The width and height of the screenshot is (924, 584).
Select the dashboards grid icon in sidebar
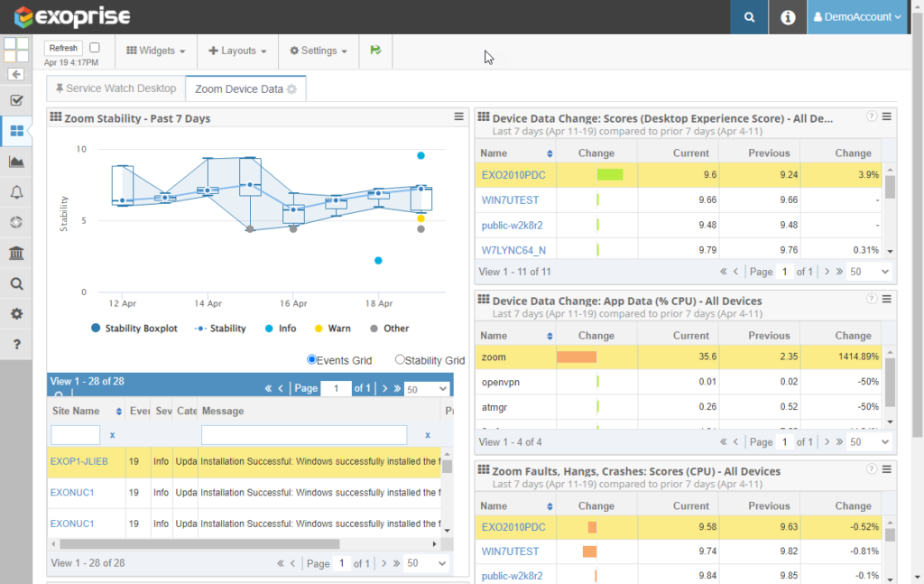click(14, 131)
